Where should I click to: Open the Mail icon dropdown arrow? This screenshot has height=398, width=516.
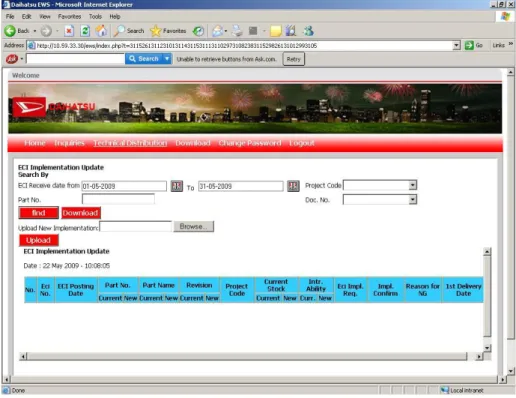point(226,31)
